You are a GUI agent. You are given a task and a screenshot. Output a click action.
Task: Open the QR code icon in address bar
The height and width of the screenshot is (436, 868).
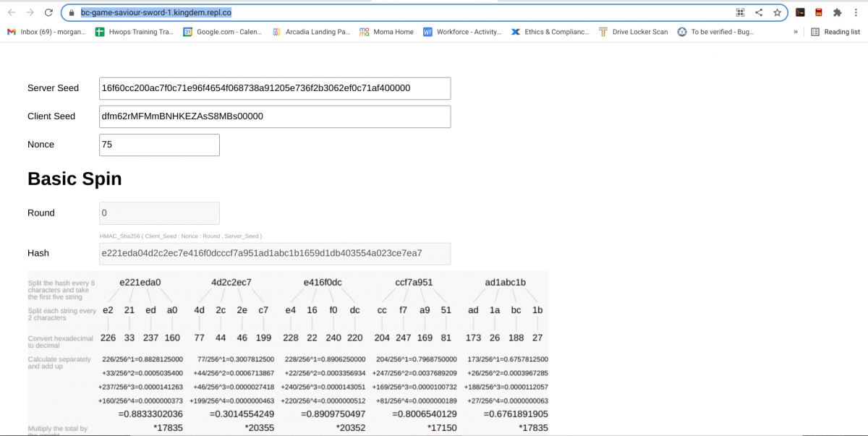pos(740,12)
